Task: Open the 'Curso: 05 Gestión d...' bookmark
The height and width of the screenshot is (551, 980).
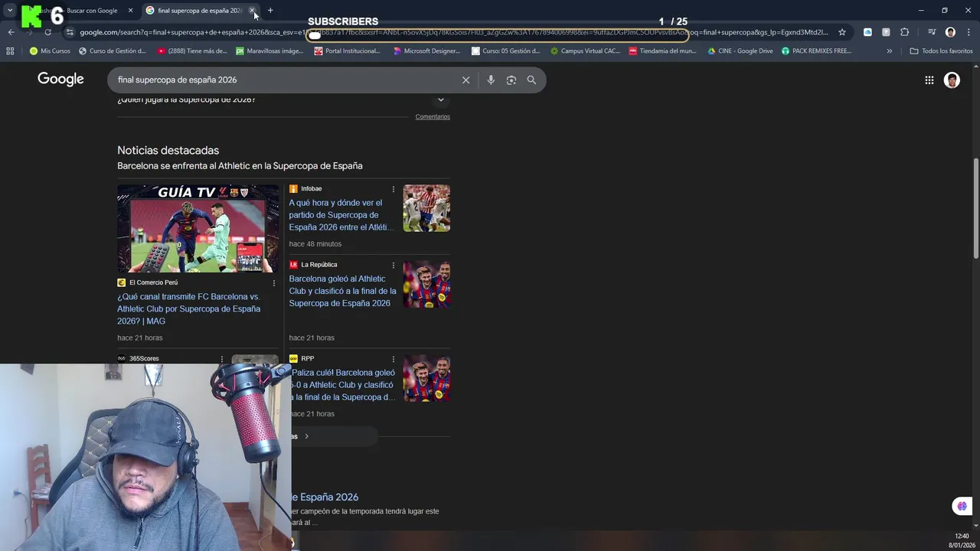Action: tap(505, 51)
